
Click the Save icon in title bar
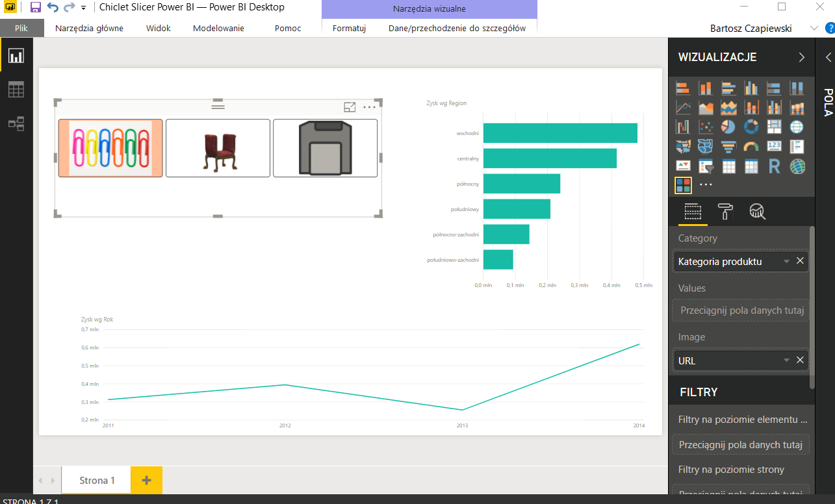coord(36,8)
